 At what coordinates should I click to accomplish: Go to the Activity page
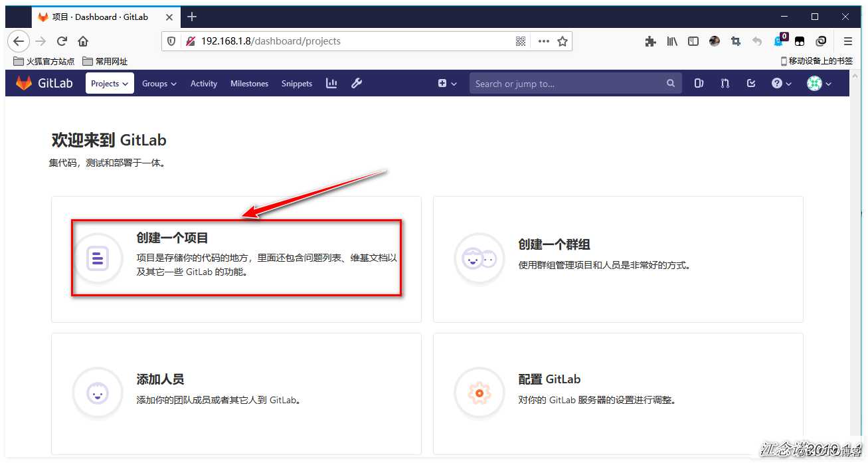pos(204,84)
